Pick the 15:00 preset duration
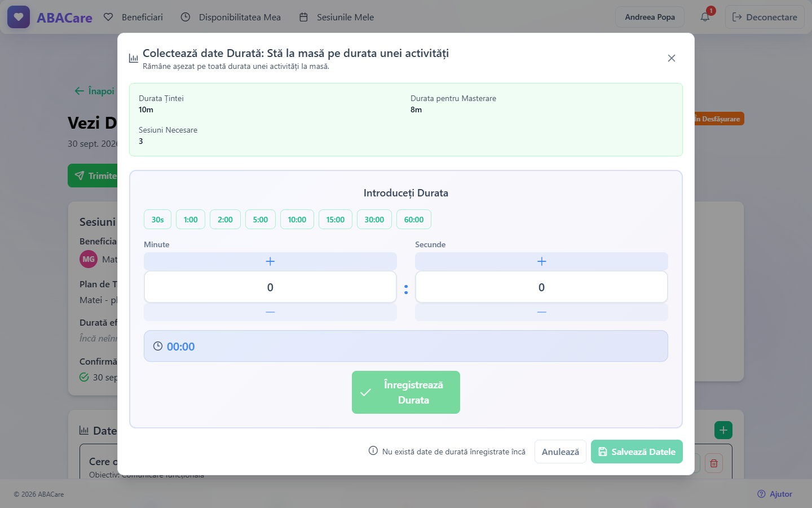The height and width of the screenshot is (508, 812). coord(335,220)
